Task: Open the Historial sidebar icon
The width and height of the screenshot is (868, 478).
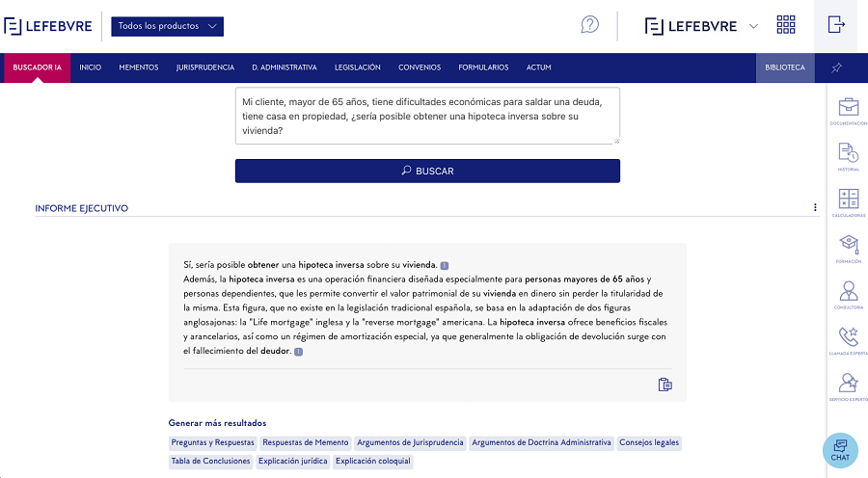Action: coord(848,154)
